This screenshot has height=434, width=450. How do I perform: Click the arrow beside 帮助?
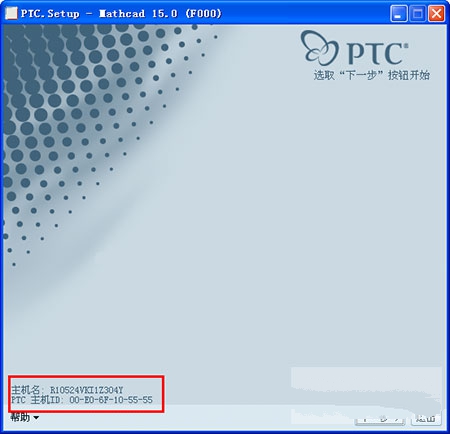[x=36, y=418]
